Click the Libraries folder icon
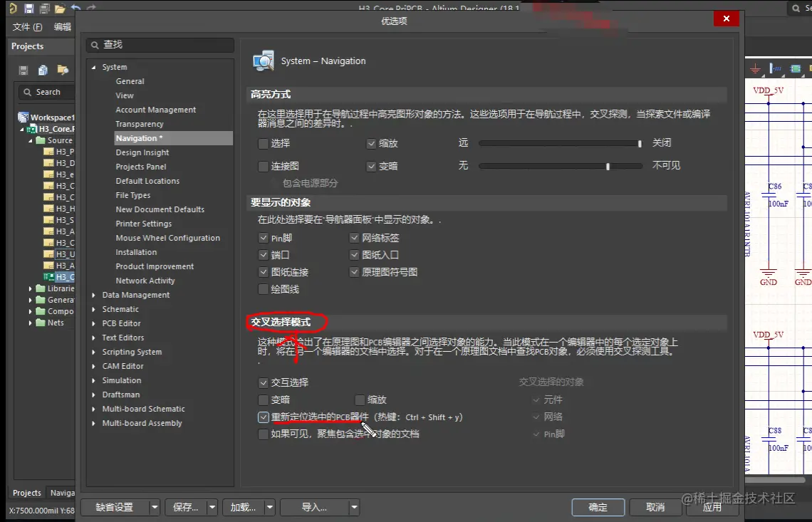The image size is (812, 522). point(41,288)
